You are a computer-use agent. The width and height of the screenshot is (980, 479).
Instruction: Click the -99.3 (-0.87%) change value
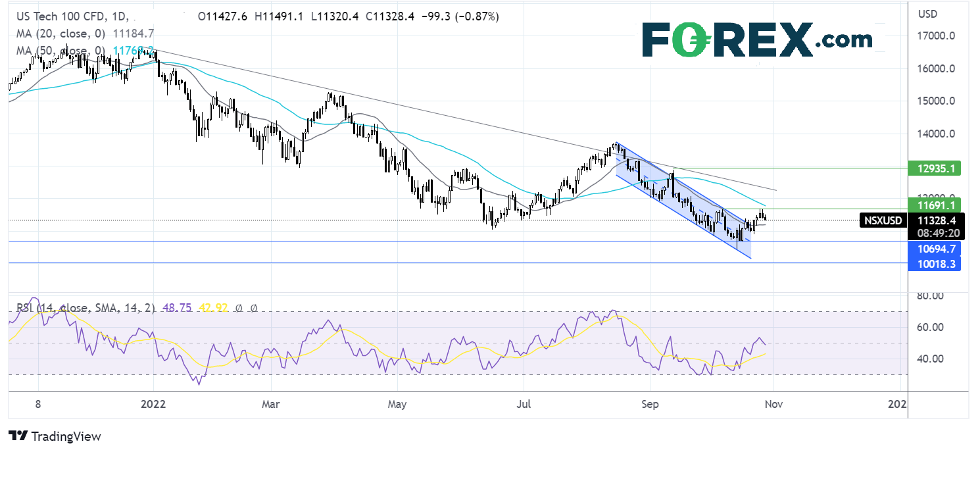pos(460,17)
